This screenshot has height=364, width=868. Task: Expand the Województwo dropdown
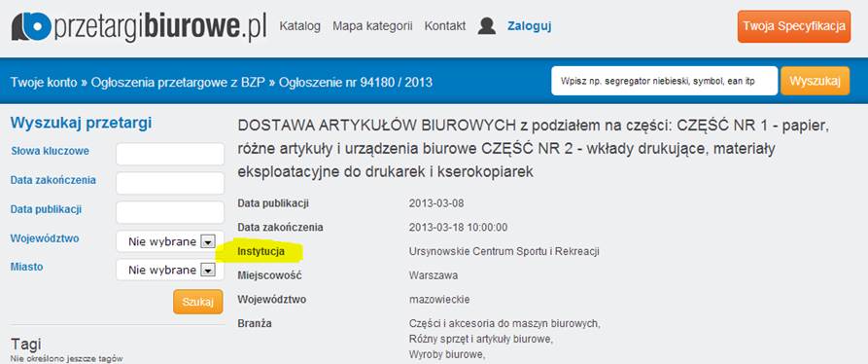170,241
